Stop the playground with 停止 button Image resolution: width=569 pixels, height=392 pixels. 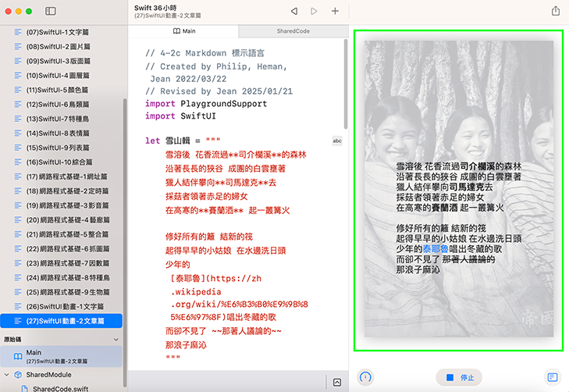[x=460, y=377]
